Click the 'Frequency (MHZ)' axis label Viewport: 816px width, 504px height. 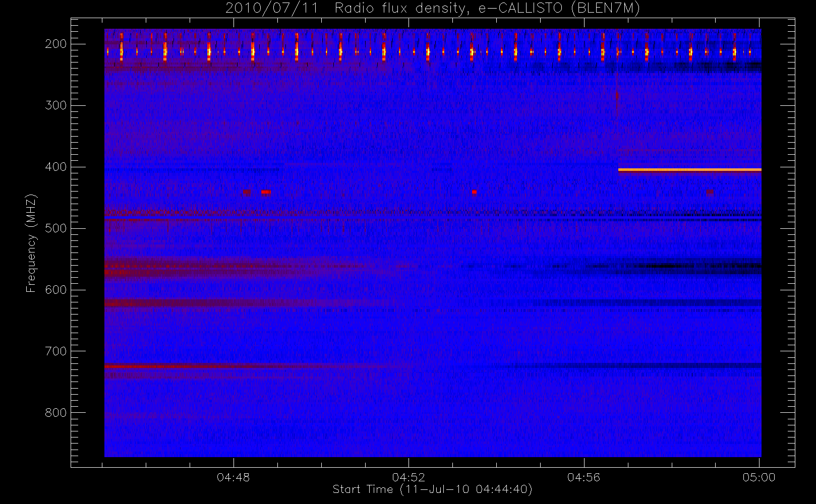coord(31,242)
